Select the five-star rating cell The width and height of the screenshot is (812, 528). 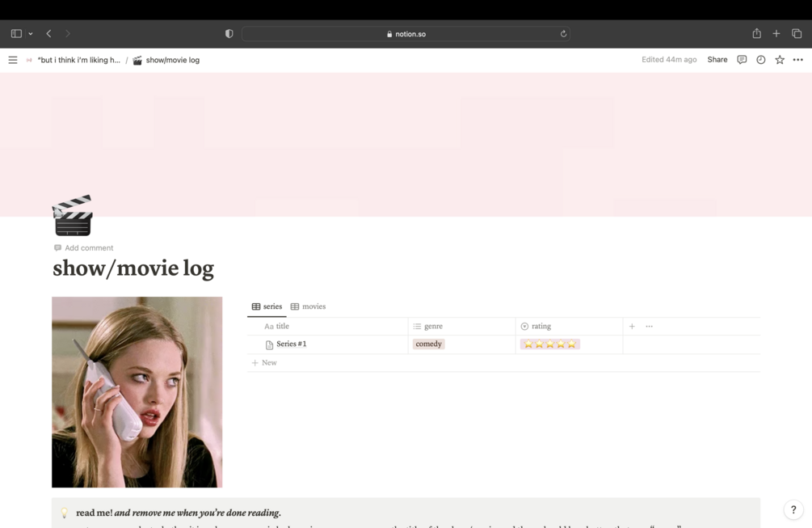pyautogui.click(x=550, y=344)
